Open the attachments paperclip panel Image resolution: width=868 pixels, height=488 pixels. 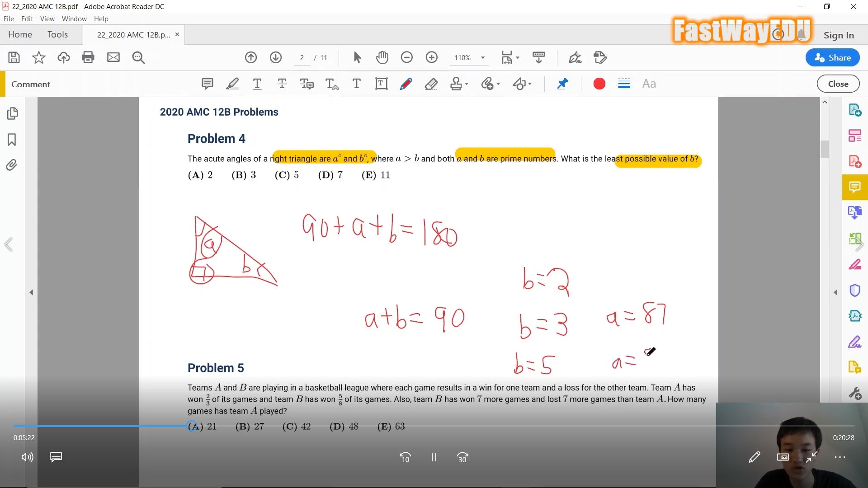[12, 165]
